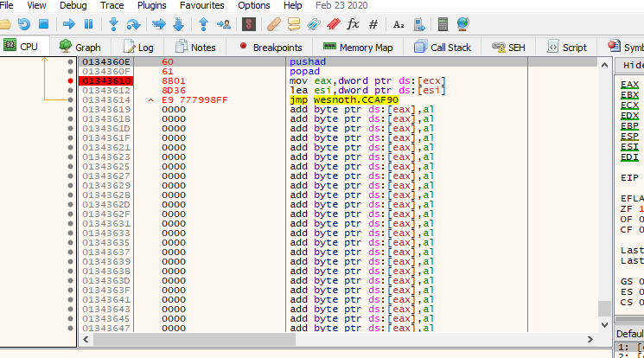This screenshot has width=644, height=358.
Task: Open the strings search icon
Action: point(399,25)
